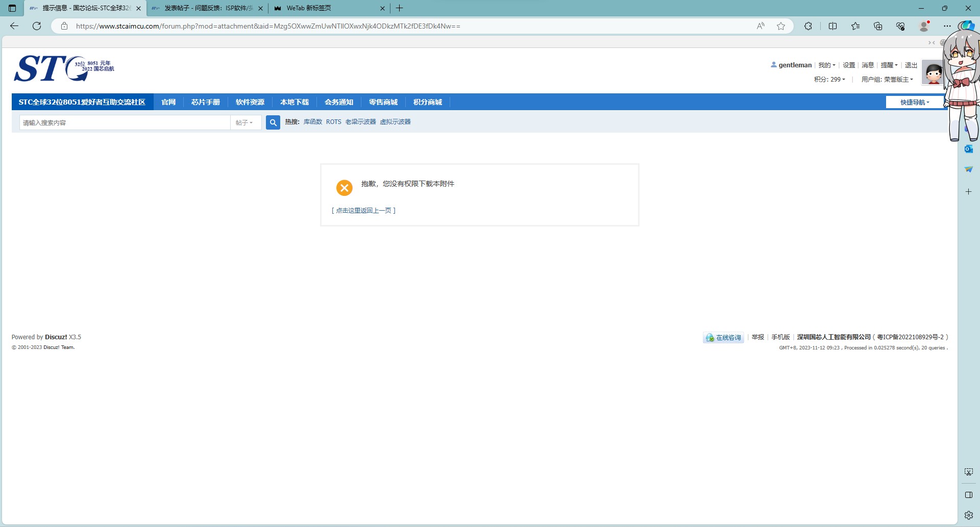
Task: Click the STC forum logo
Action: click(64, 68)
